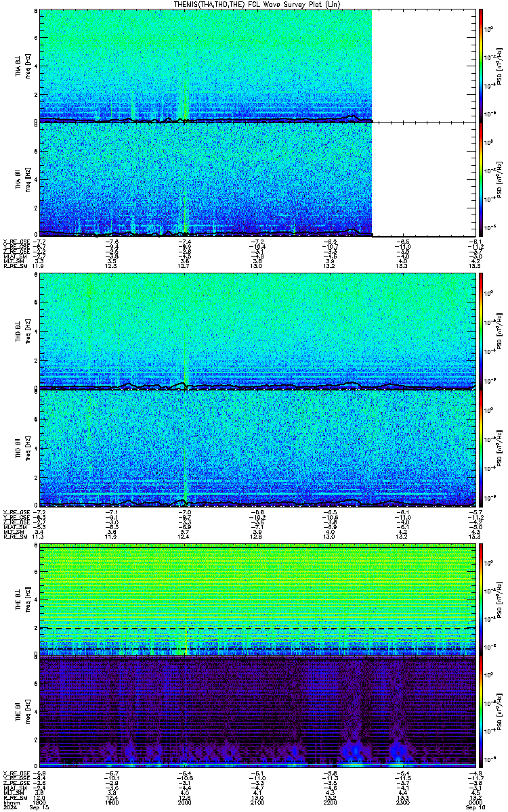Click the color bar beside the THA BII panel
The image size is (508, 812).
click(481, 179)
